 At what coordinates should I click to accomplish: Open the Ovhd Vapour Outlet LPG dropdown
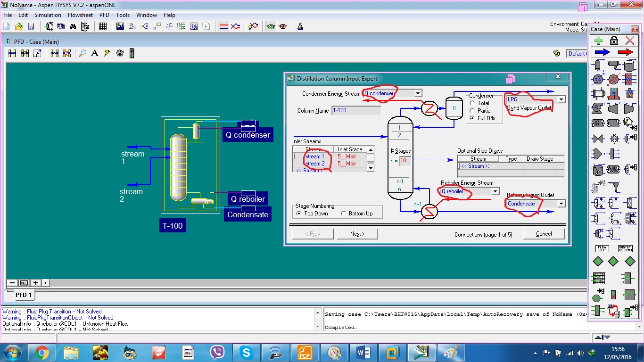tap(561, 99)
